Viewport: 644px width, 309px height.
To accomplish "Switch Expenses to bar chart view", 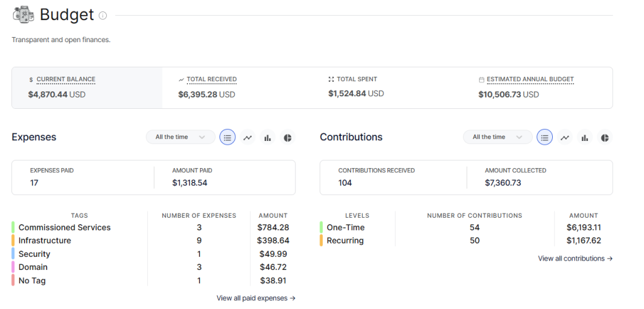I will pos(268,137).
